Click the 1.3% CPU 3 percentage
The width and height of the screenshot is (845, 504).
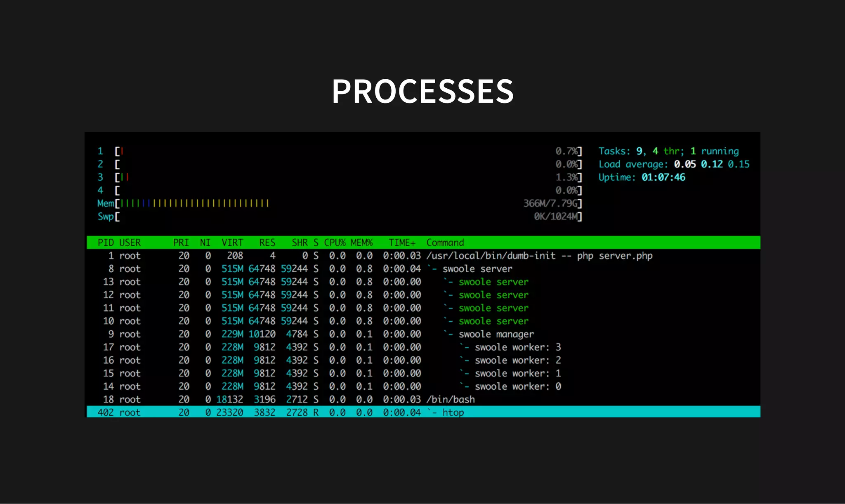[x=566, y=177]
